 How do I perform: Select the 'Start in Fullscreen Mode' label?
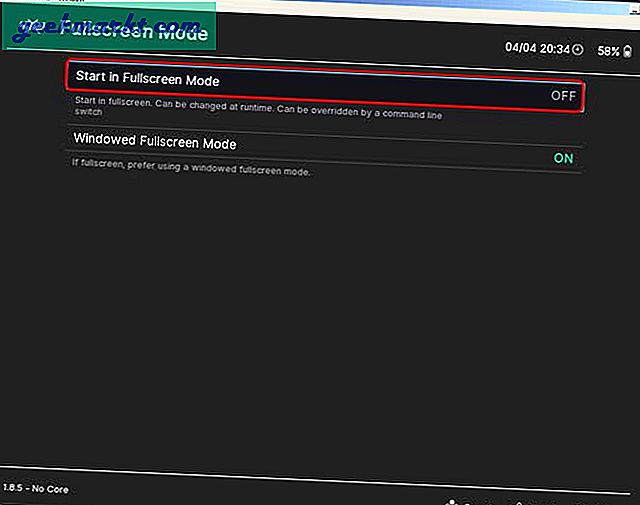pos(147,78)
